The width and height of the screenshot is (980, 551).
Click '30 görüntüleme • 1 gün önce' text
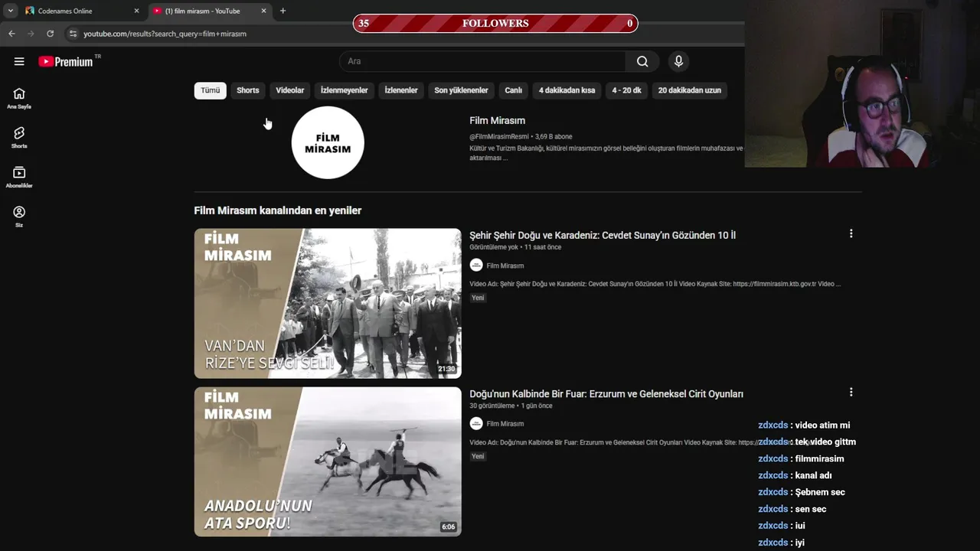click(x=511, y=406)
